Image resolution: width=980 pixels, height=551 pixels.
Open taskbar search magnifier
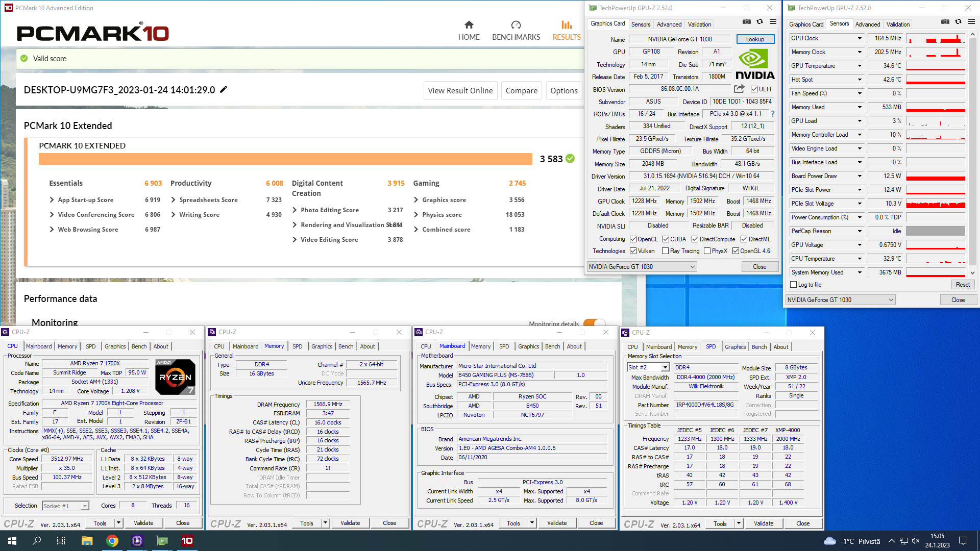(x=37, y=541)
